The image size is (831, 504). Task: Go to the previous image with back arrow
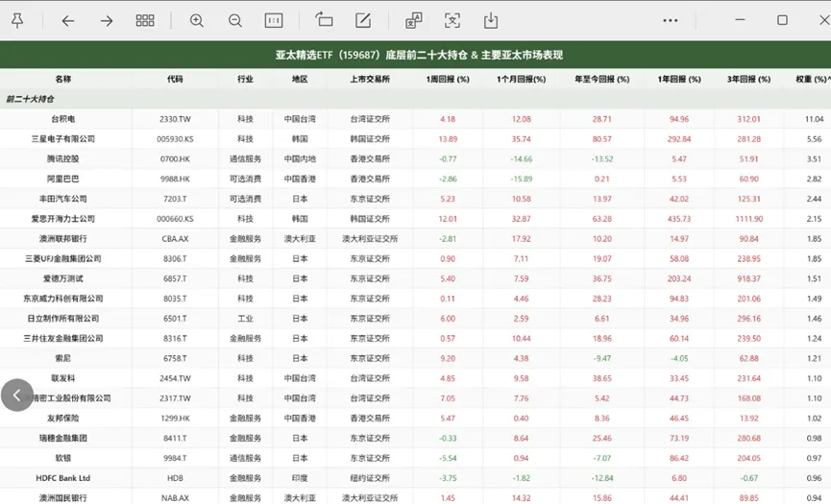[x=68, y=21]
